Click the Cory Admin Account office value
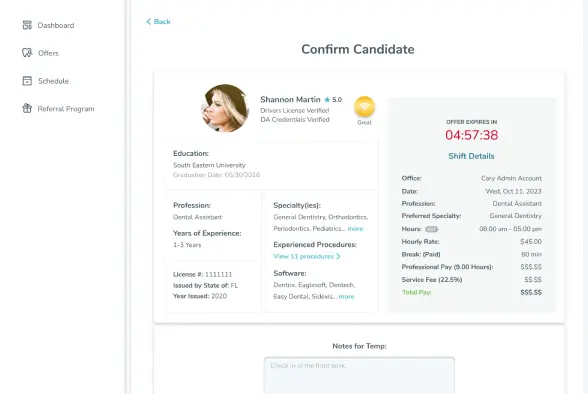Image resolution: width=588 pixels, height=394 pixels. click(512, 178)
